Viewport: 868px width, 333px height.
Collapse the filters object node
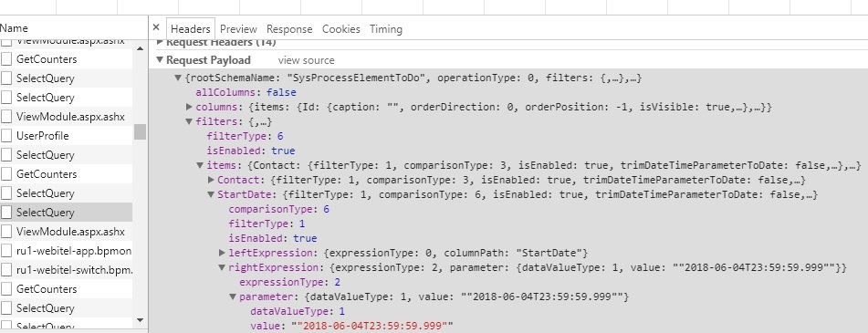click(x=189, y=121)
